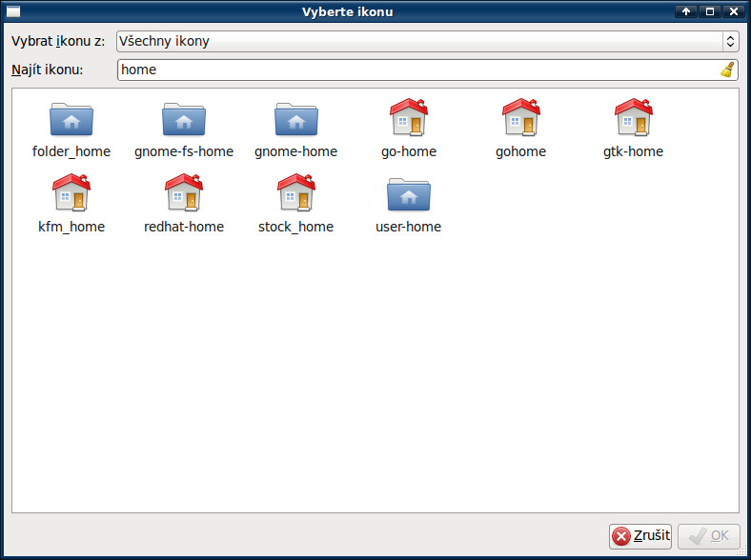Maximize the Vyberte ikonu dialog

click(x=710, y=11)
